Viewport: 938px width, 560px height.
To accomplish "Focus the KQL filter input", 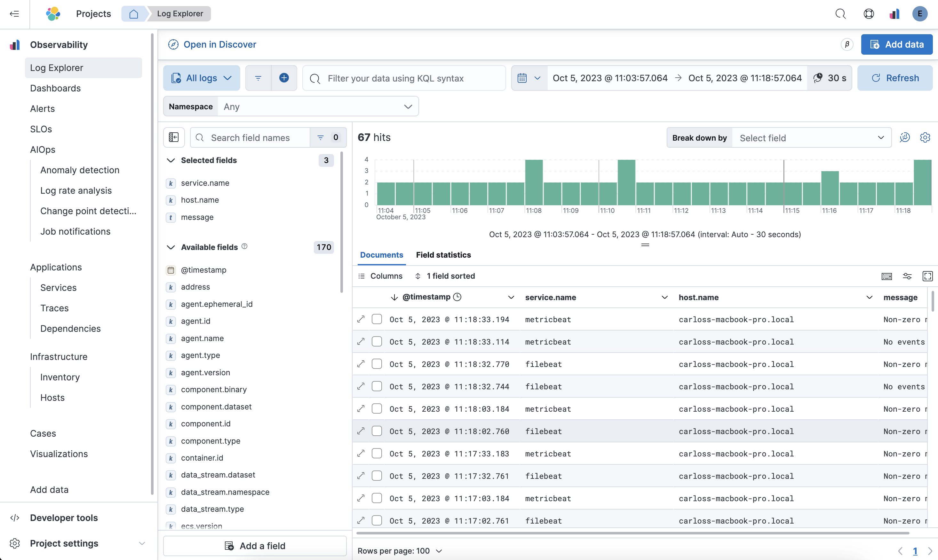I will point(404,78).
